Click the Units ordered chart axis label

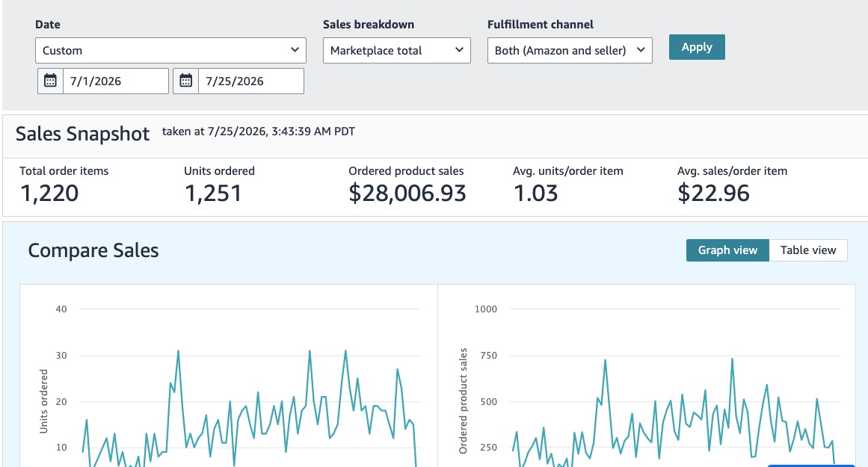click(43, 401)
